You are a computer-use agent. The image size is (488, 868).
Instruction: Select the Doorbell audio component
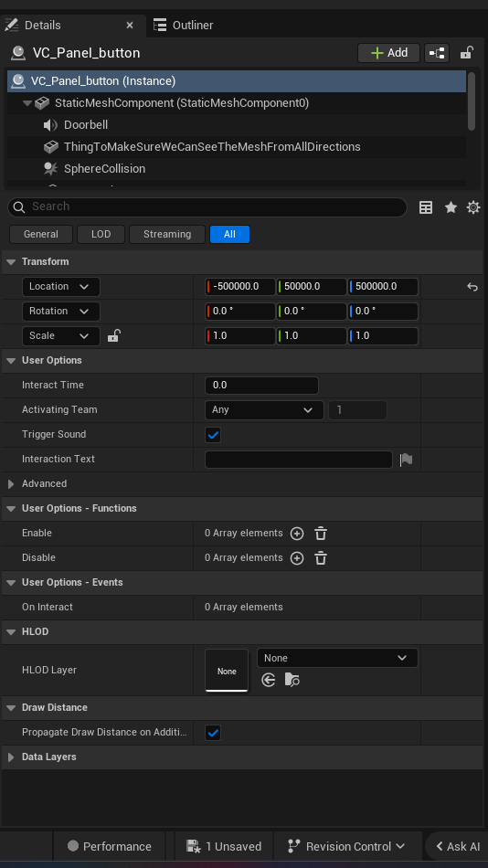[x=86, y=125]
